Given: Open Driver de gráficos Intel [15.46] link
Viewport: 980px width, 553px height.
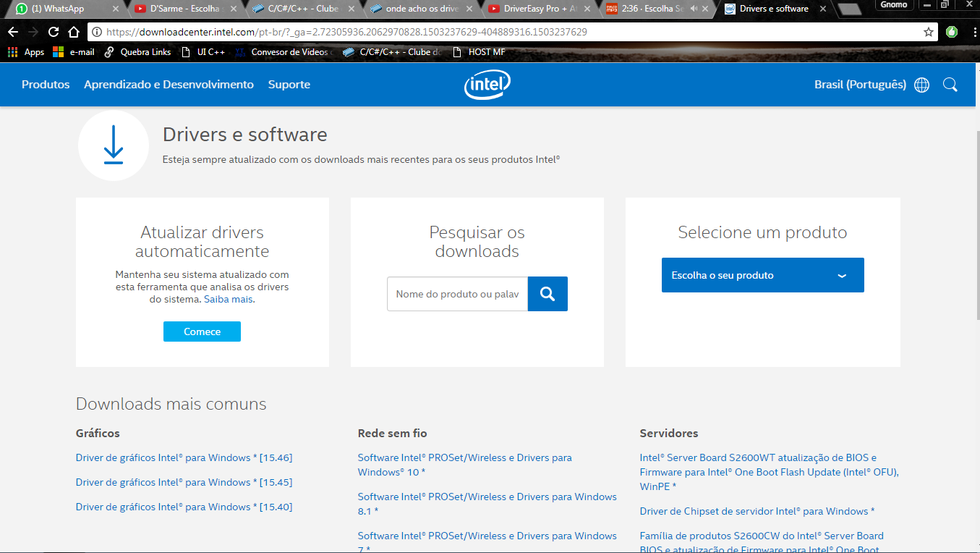Looking at the screenshot, I should point(184,457).
